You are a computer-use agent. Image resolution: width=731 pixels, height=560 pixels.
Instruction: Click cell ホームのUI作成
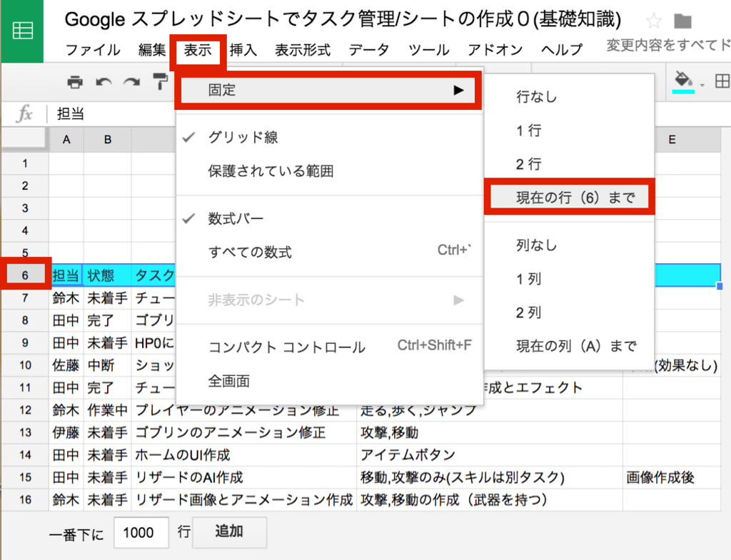point(244,454)
